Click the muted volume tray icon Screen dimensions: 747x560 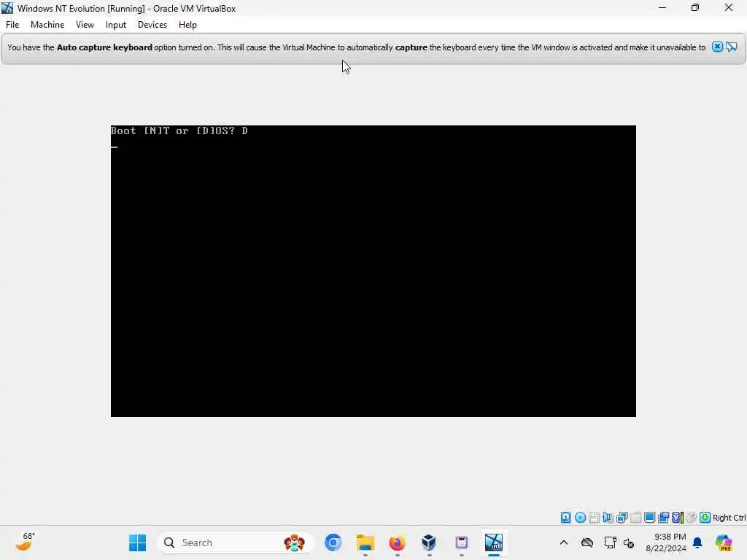629,542
